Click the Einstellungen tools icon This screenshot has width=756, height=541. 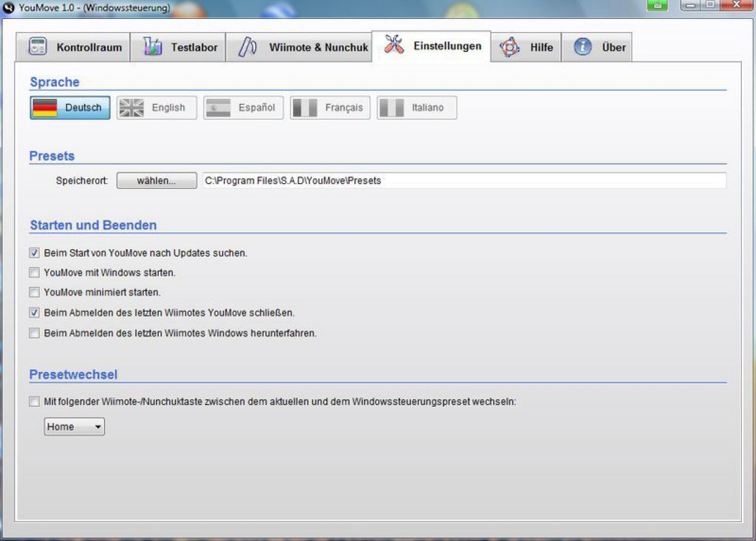(394, 44)
